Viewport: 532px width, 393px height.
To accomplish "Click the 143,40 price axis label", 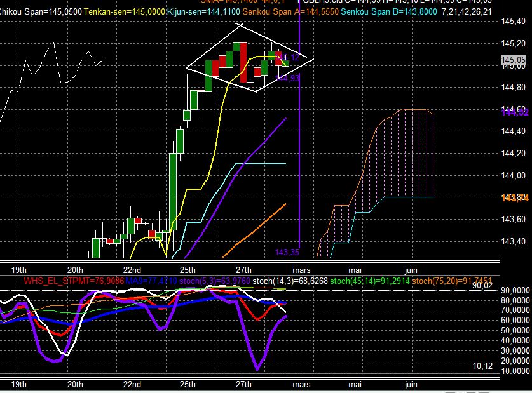I will click(514, 241).
